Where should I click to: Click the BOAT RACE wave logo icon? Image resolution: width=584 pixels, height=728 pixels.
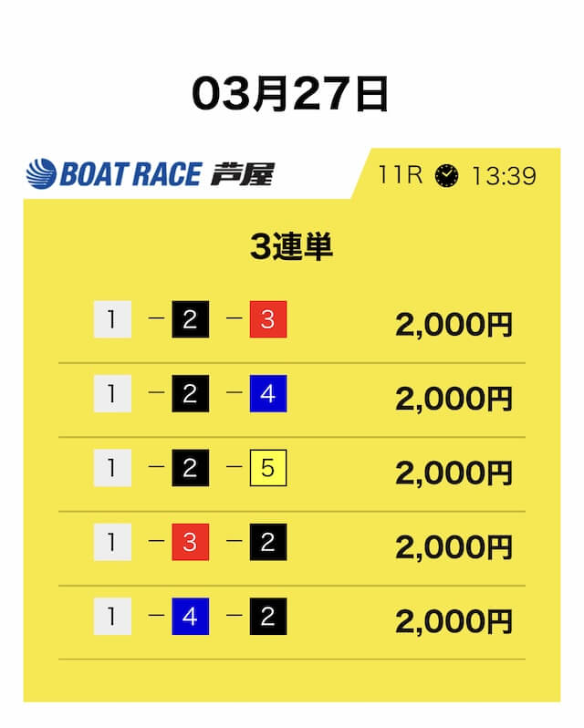pos(42,173)
